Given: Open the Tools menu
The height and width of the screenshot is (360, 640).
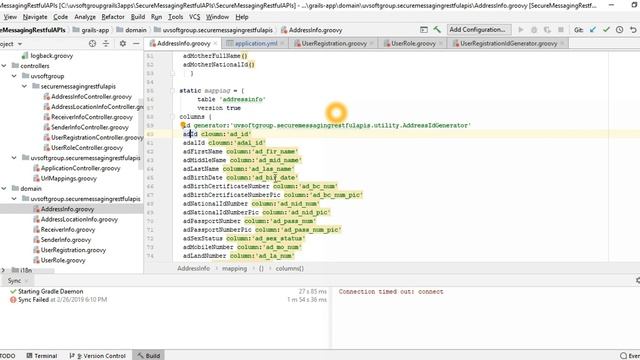Looking at the screenshot, I should click(176, 17).
